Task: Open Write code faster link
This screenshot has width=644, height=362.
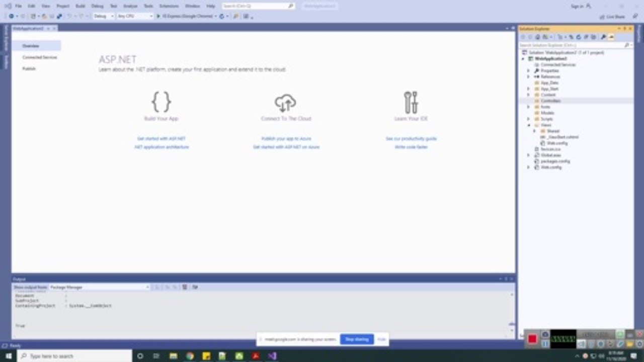Action: point(411,147)
